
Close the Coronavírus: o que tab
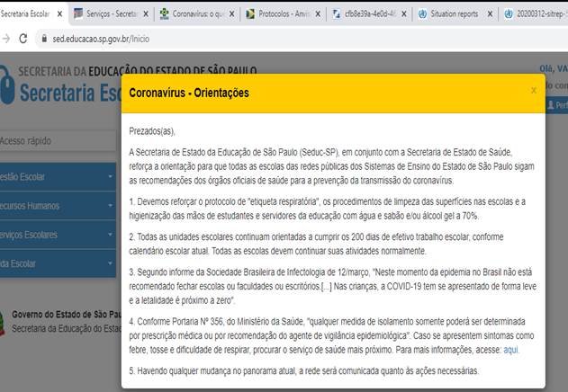[232, 13]
